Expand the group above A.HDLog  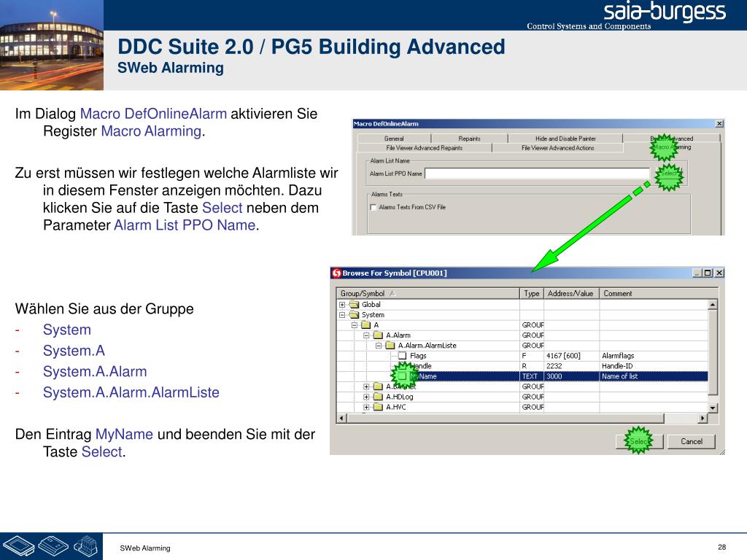tap(366, 386)
